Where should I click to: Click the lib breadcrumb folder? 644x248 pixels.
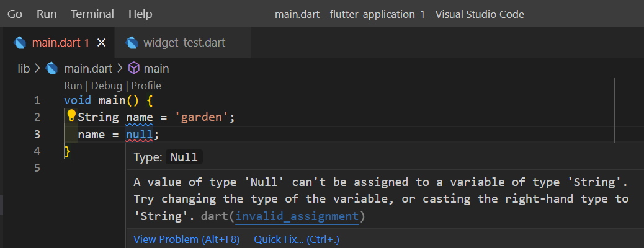(x=24, y=69)
